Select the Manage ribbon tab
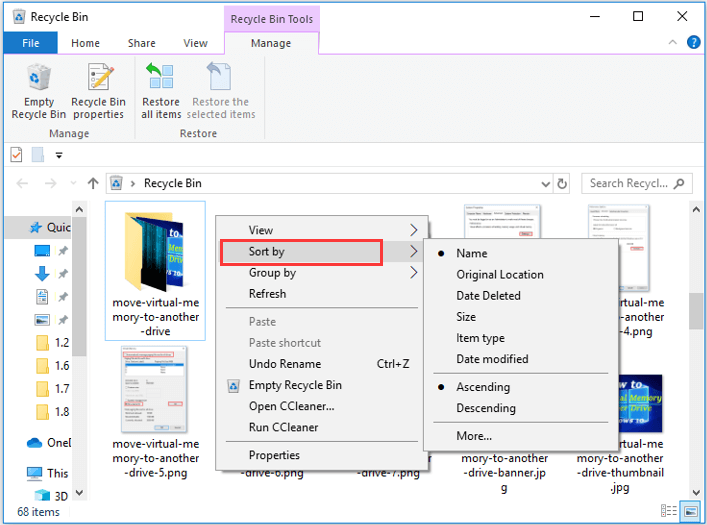The height and width of the screenshot is (525, 707). (271, 43)
